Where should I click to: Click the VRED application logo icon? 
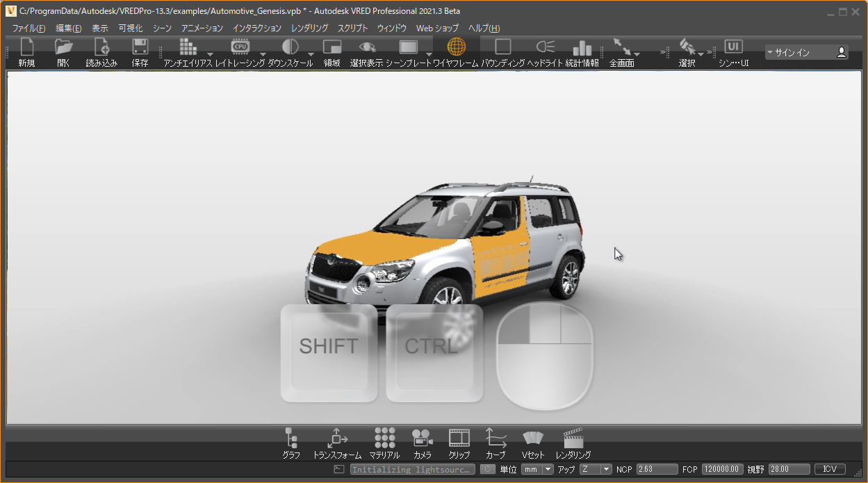[11, 11]
